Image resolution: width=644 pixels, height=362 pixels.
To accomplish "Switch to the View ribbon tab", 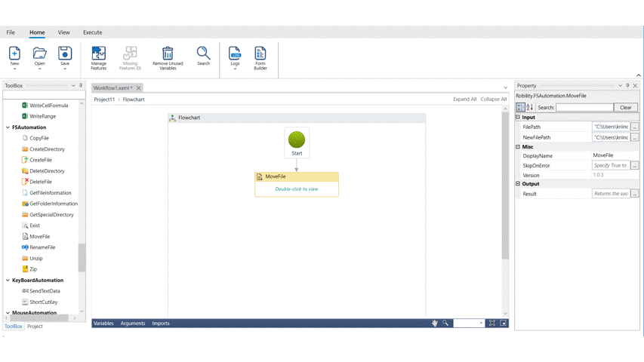I will [63, 32].
